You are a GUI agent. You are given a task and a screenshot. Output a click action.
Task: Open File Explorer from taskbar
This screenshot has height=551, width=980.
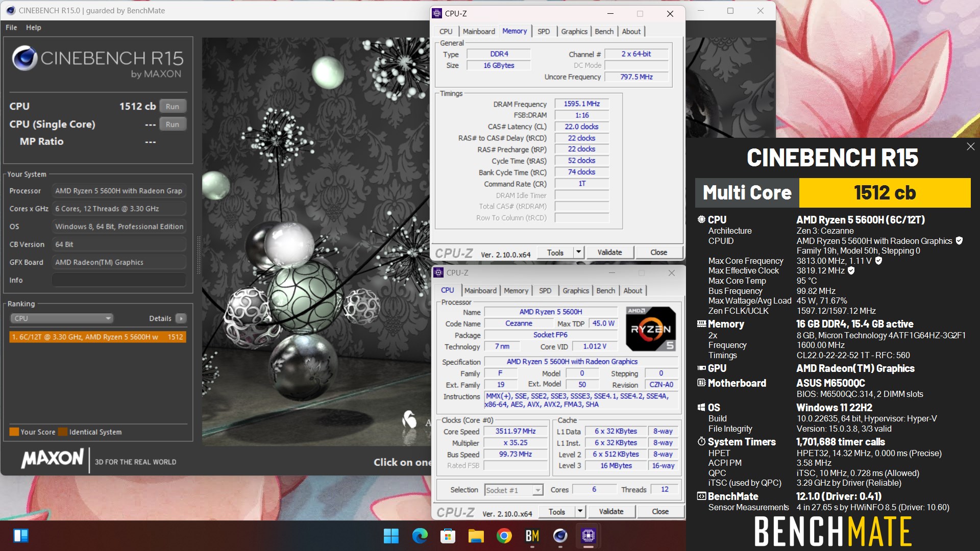476,536
